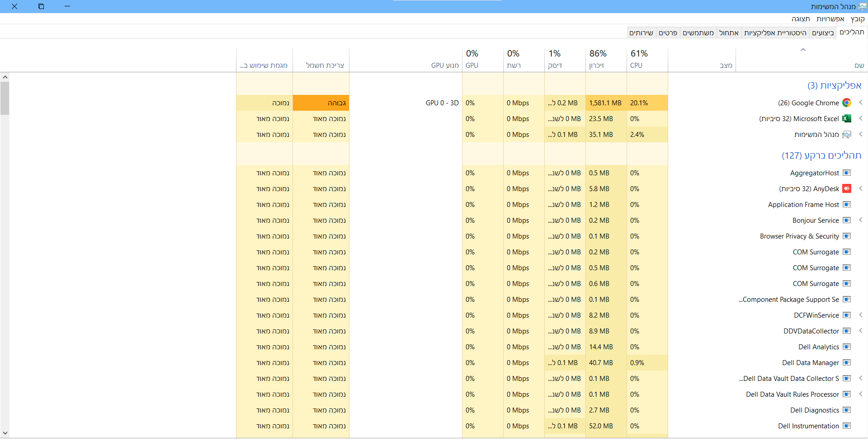This screenshot has width=868, height=441.
Task: Select the Dell Data Manager 0.9% CPU cell
Action: click(647, 363)
